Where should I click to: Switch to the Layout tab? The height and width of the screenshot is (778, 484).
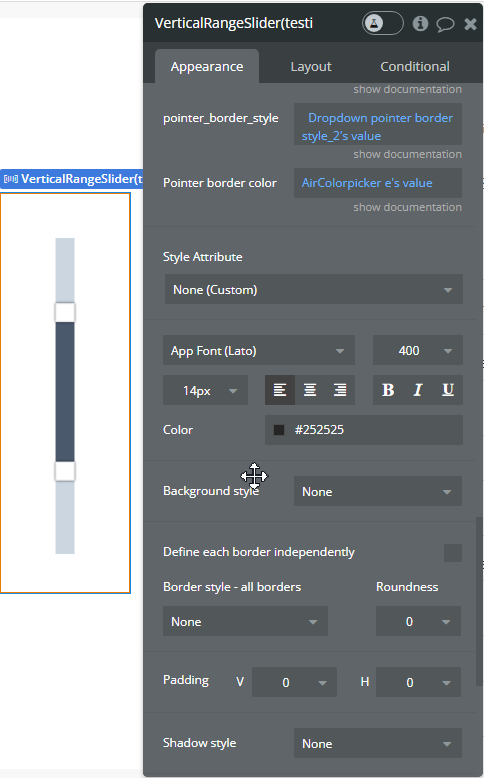pyautogui.click(x=311, y=66)
